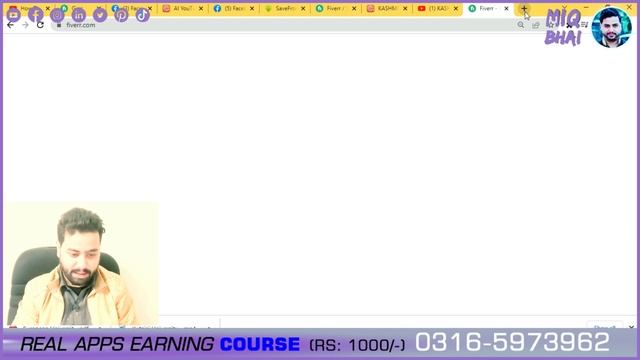Close the first Home tab
The image size is (640, 360).
pyautogui.click(x=47, y=8)
